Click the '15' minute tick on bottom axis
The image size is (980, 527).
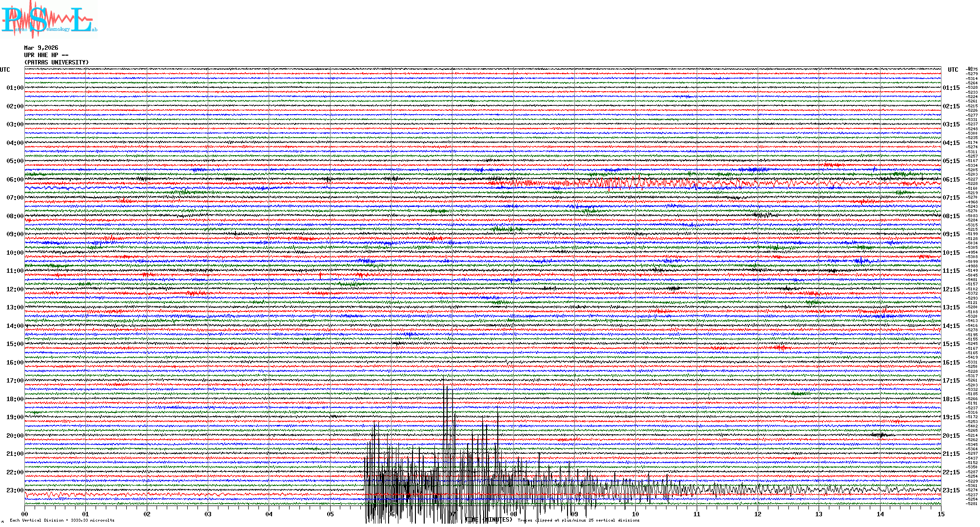[x=941, y=514]
